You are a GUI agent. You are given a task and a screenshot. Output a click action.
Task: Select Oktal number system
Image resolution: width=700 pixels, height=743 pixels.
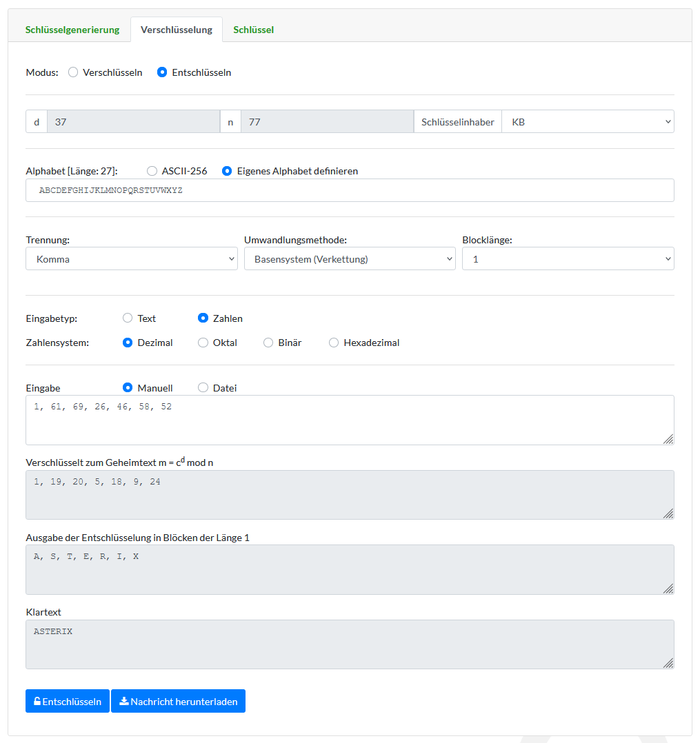tap(203, 343)
